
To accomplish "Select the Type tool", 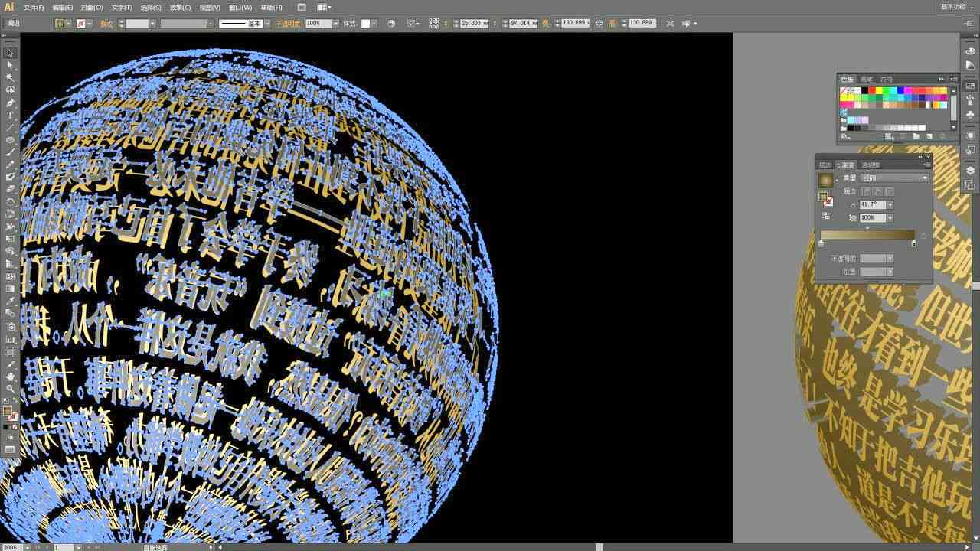I will click(10, 115).
